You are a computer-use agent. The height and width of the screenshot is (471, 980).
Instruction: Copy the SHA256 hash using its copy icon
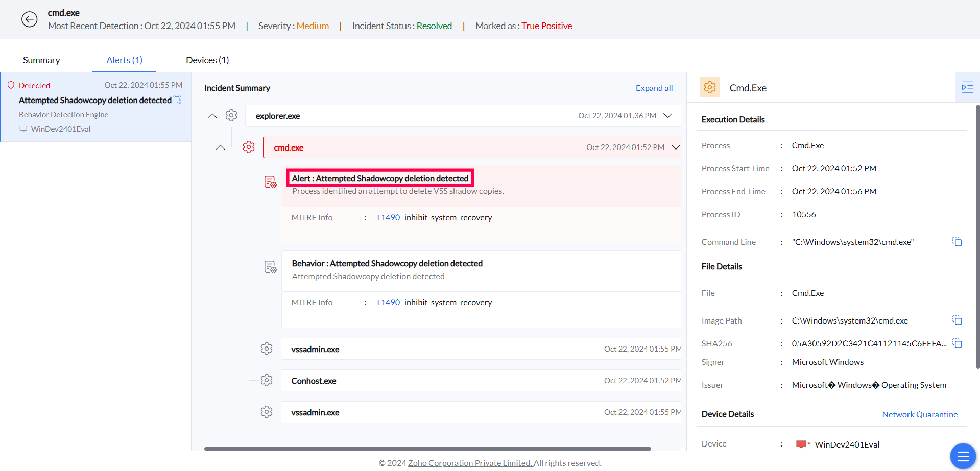coord(957,343)
